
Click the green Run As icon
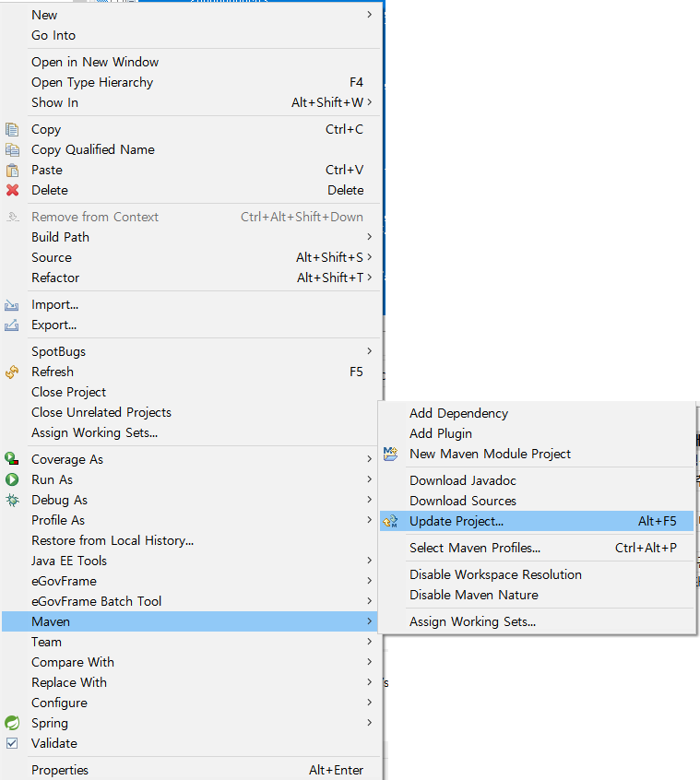pos(12,479)
